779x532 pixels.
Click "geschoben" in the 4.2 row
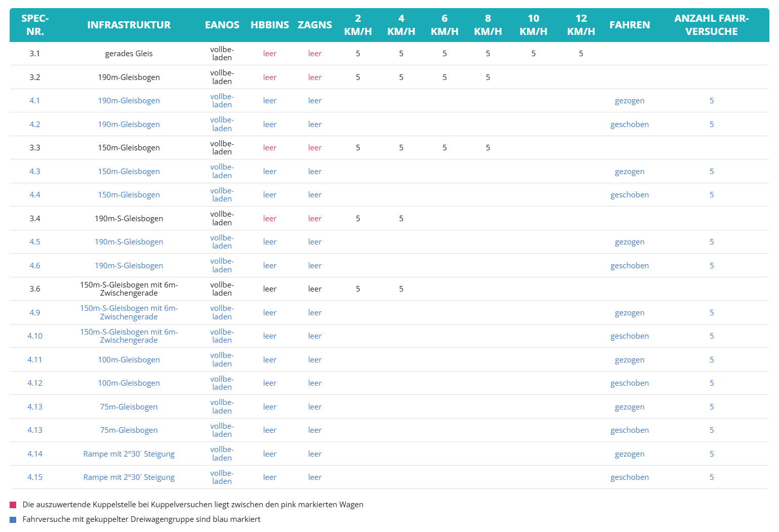tap(629, 125)
